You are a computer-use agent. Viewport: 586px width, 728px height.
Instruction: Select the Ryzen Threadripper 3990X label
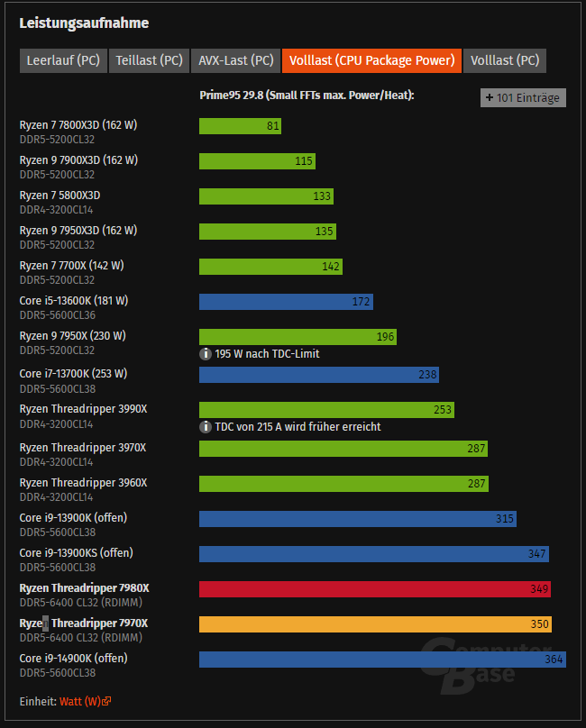tap(83, 409)
